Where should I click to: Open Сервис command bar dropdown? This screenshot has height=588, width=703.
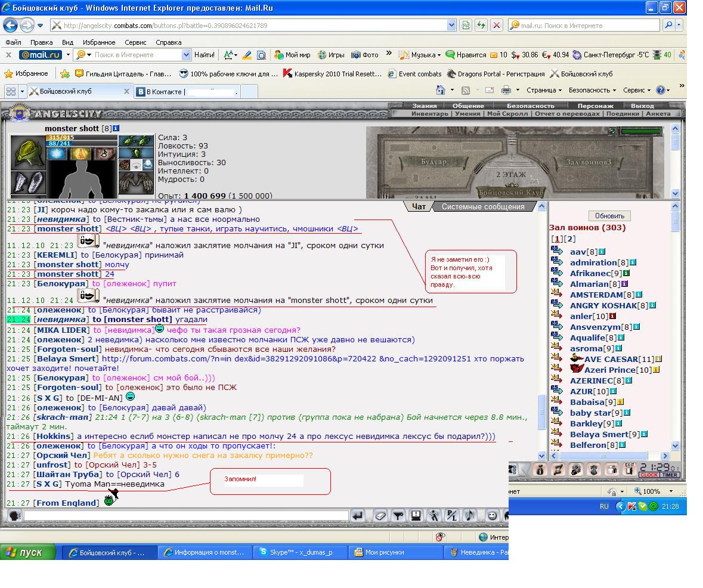click(x=637, y=90)
